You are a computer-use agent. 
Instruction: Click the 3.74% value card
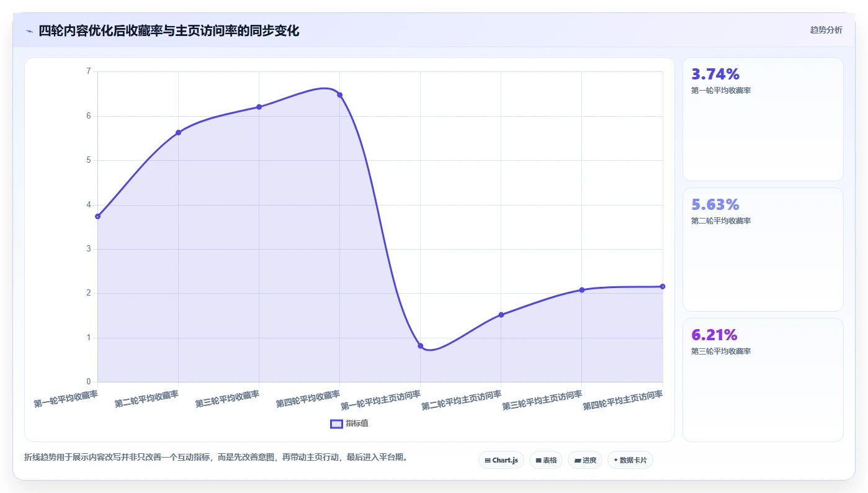763,119
